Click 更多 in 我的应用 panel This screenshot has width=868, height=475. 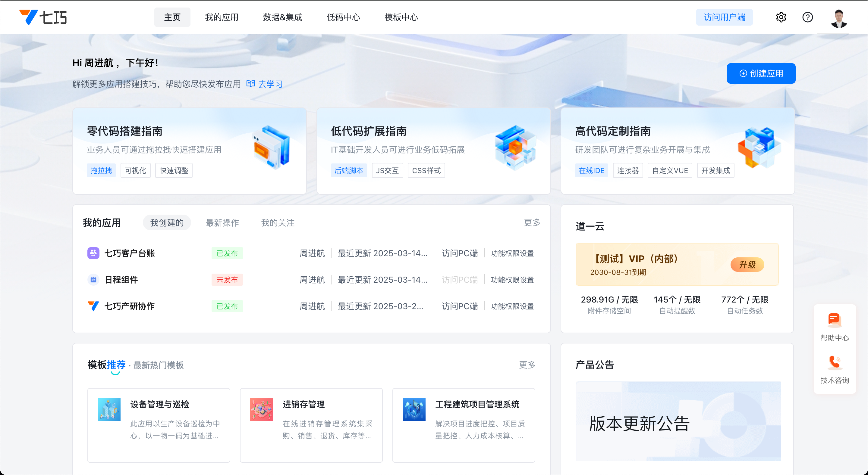point(532,222)
